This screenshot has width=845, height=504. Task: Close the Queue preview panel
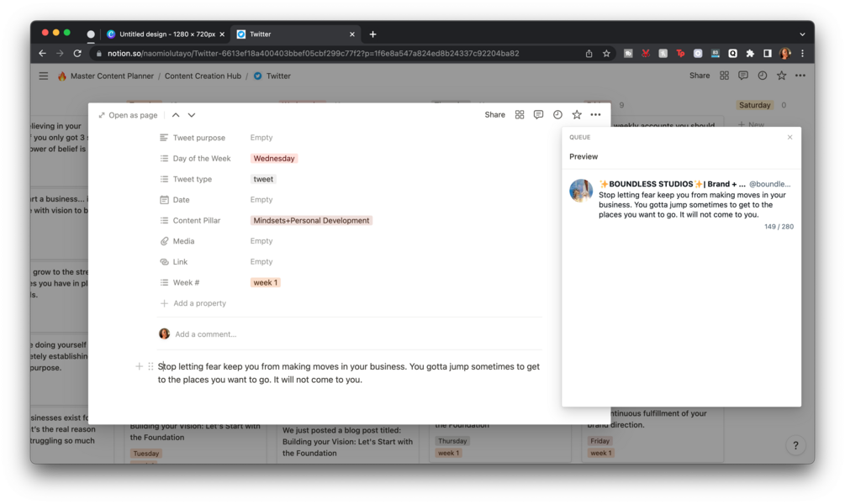790,137
